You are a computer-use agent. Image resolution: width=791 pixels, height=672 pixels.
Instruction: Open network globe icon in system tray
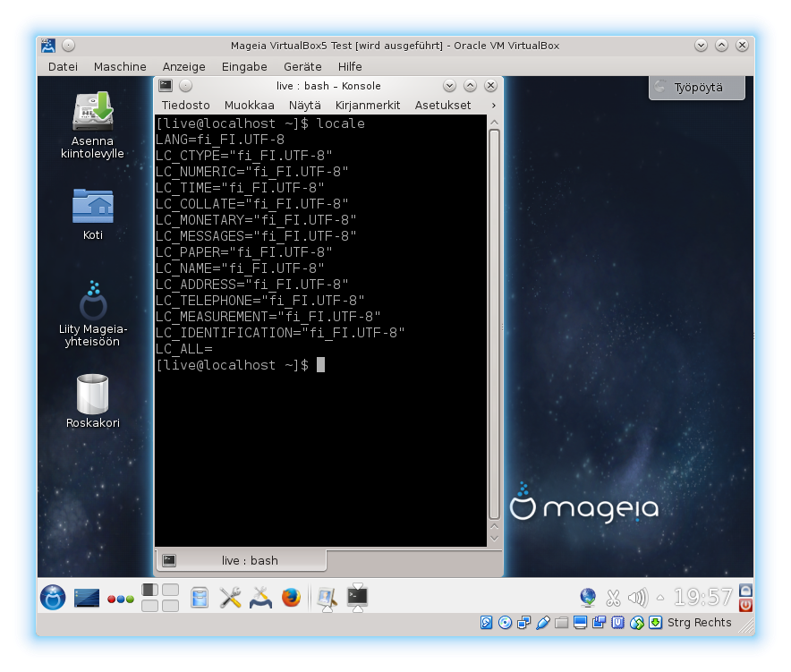tap(588, 598)
